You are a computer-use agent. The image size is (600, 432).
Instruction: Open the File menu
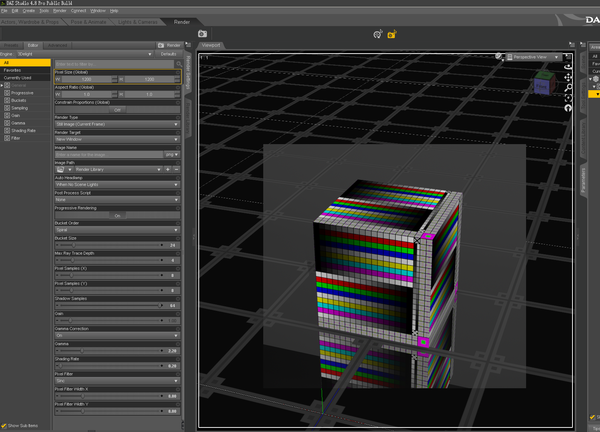click(x=4, y=11)
